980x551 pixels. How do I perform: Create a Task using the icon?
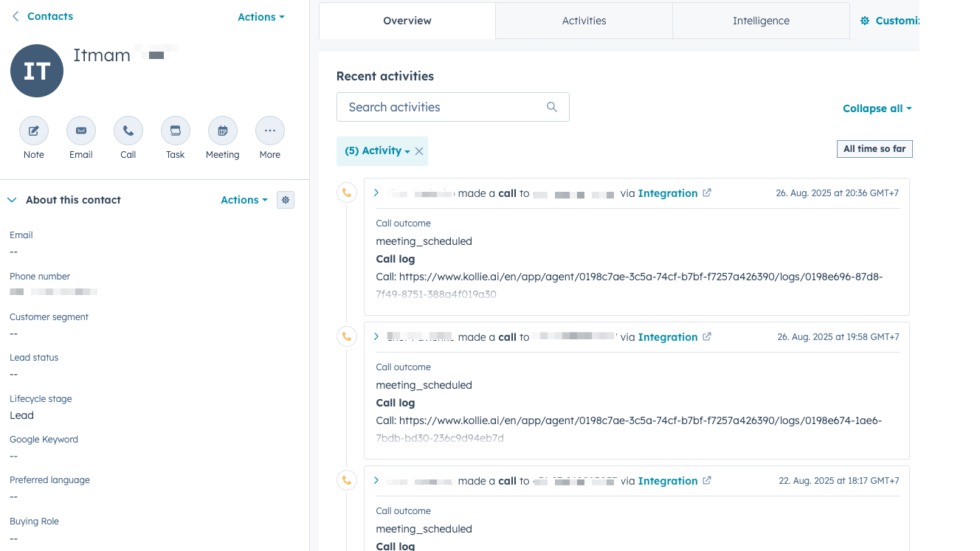click(x=176, y=131)
